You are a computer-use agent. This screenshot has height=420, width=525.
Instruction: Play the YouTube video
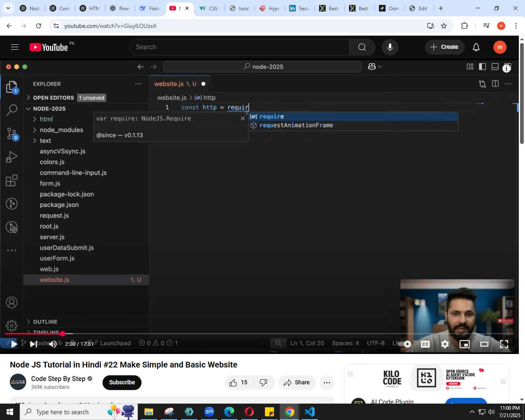14,344
